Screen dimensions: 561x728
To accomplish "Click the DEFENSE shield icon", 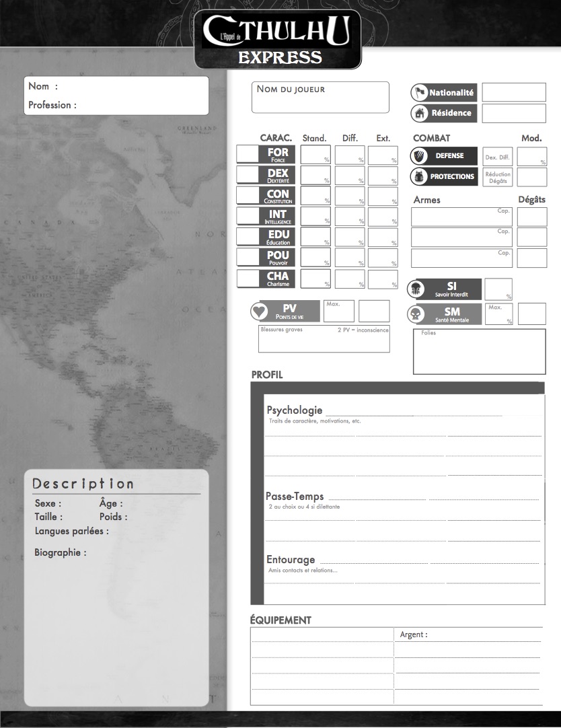I will point(419,155).
